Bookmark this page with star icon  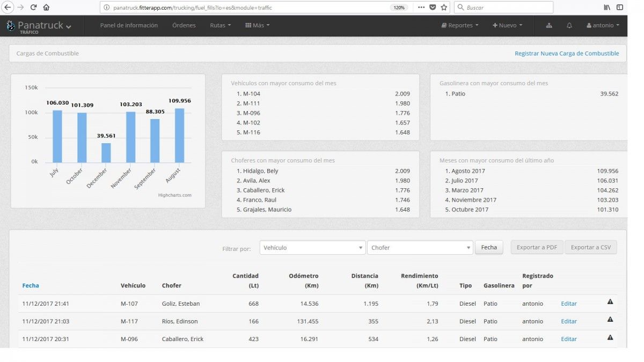444,8
